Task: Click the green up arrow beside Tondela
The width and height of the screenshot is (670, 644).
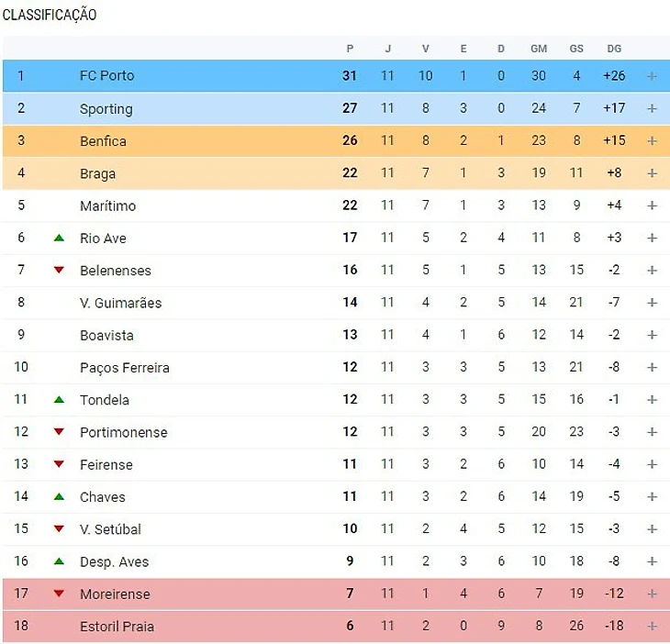Action: (59, 400)
